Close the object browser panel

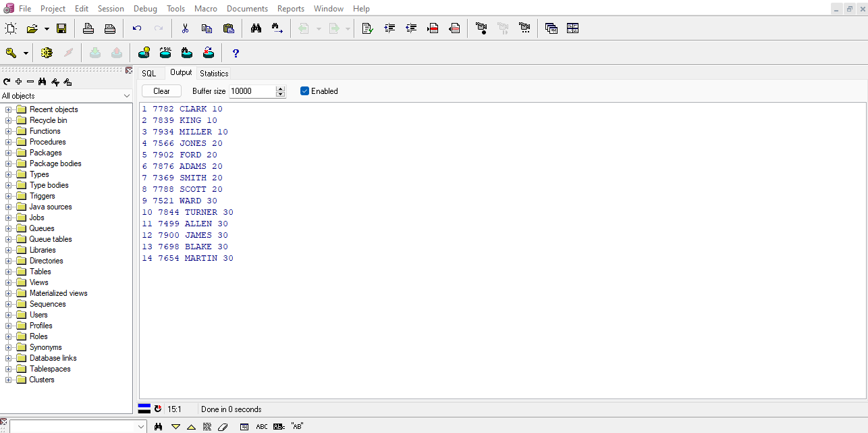click(129, 70)
